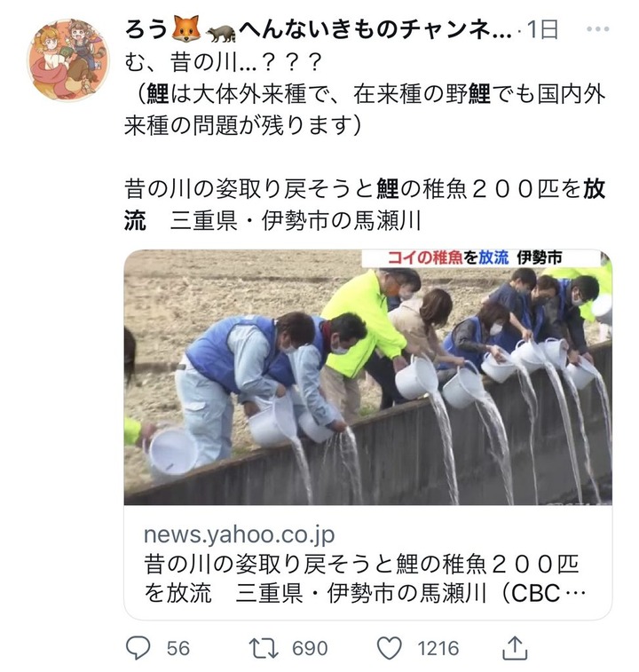Image resolution: width=639 pixels, height=672 pixels.
Task: Open the news.yahoo.co.jp domain link
Action: [x=239, y=534]
